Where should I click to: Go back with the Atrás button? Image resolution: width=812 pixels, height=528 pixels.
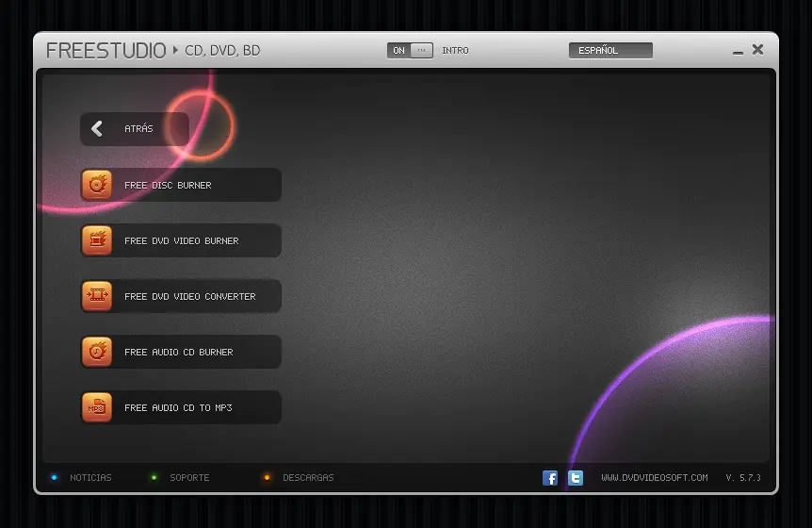(x=135, y=128)
